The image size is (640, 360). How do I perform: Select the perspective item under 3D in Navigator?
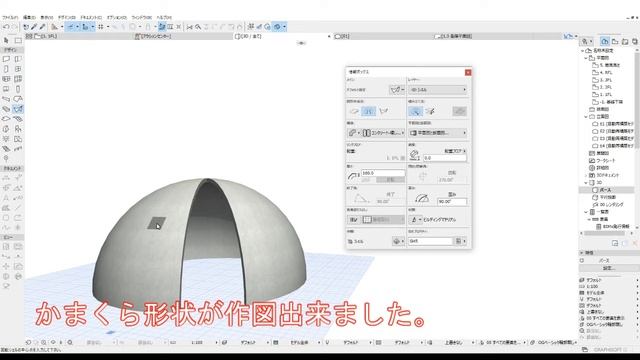[x=605, y=190]
